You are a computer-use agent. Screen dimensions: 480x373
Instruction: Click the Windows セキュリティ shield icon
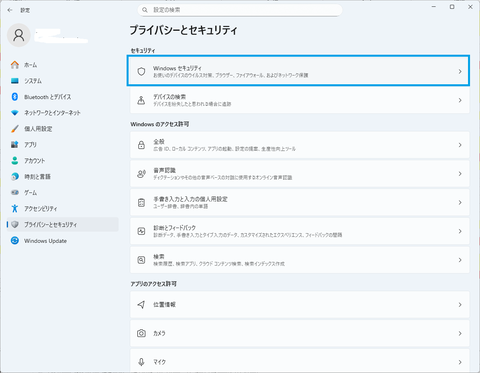pyautogui.click(x=141, y=71)
